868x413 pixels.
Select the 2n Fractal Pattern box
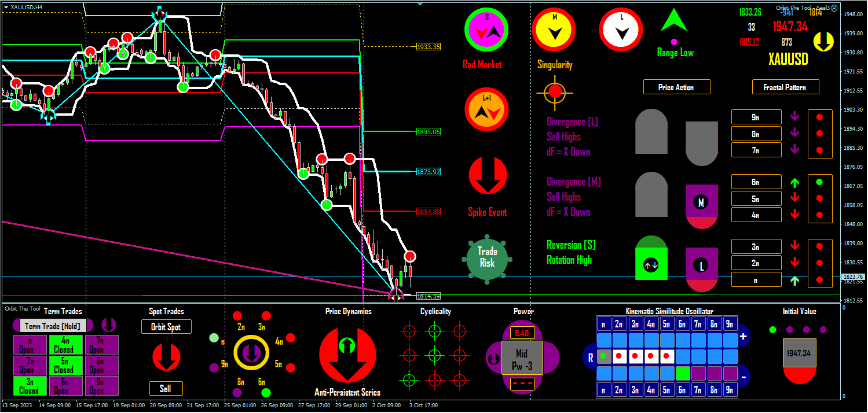point(756,263)
